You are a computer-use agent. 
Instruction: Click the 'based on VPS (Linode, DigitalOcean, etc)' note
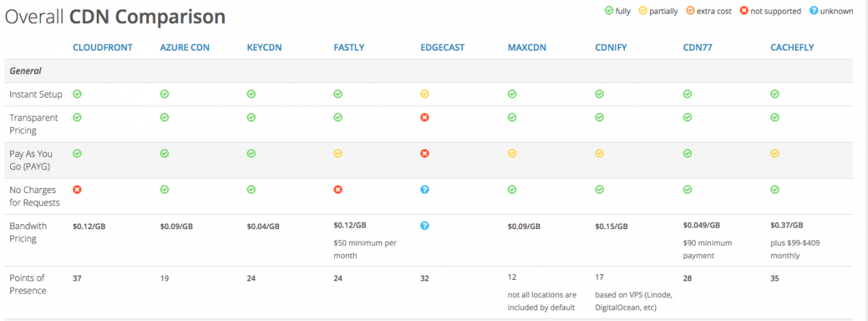coord(634,301)
